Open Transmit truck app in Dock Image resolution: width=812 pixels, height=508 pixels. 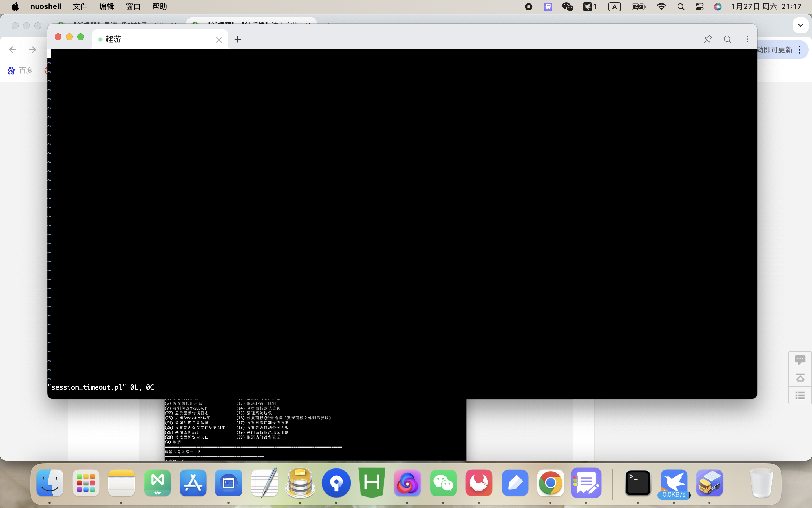pyautogui.click(x=709, y=483)
